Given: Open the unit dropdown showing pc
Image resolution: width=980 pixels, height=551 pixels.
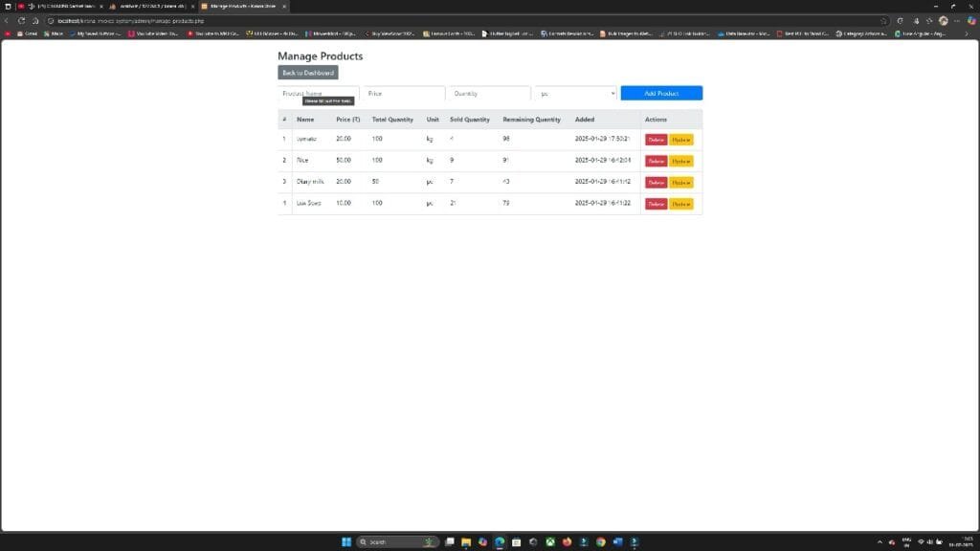Looking at the screenshot, I should click(574, 93).
